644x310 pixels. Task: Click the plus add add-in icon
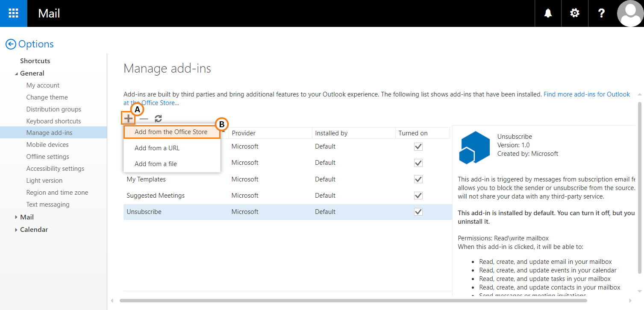click(128, 119)
